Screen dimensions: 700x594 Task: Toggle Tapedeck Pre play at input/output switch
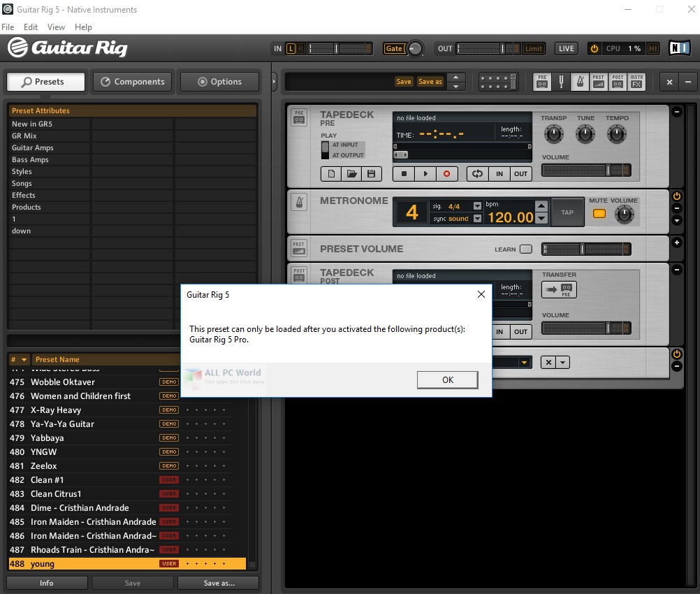pos(325,150)
